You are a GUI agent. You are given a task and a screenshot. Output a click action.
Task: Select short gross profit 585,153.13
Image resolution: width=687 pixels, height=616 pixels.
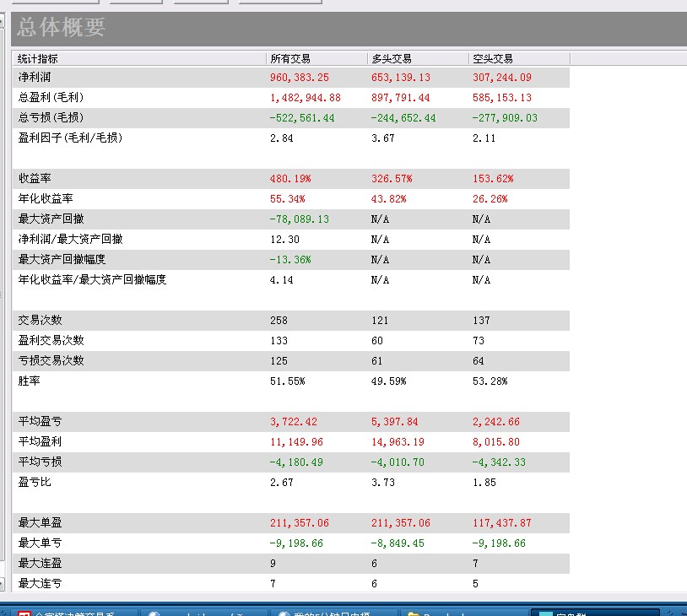[501, 98]
